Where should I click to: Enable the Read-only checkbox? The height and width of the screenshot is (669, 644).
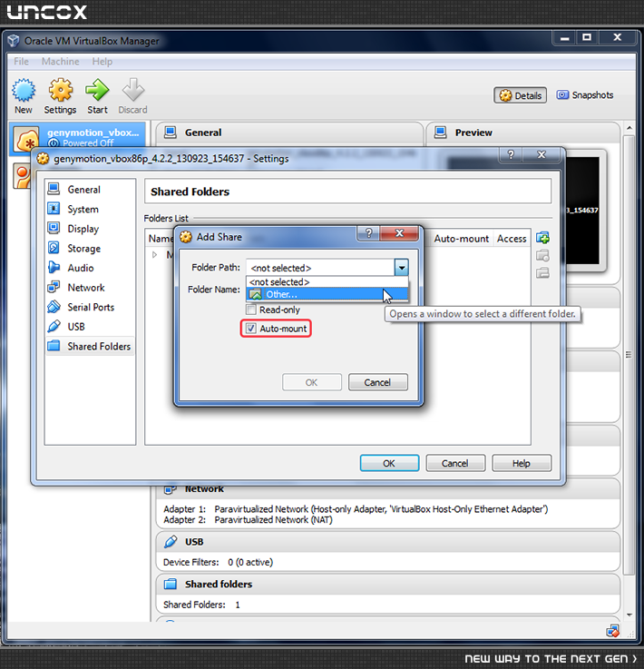click(251, 310)
